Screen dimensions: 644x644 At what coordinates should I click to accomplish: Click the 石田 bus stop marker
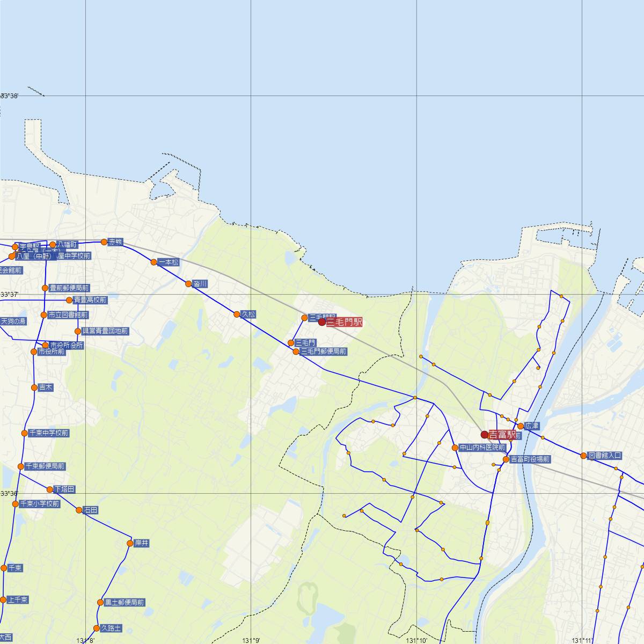click(79, 510)
